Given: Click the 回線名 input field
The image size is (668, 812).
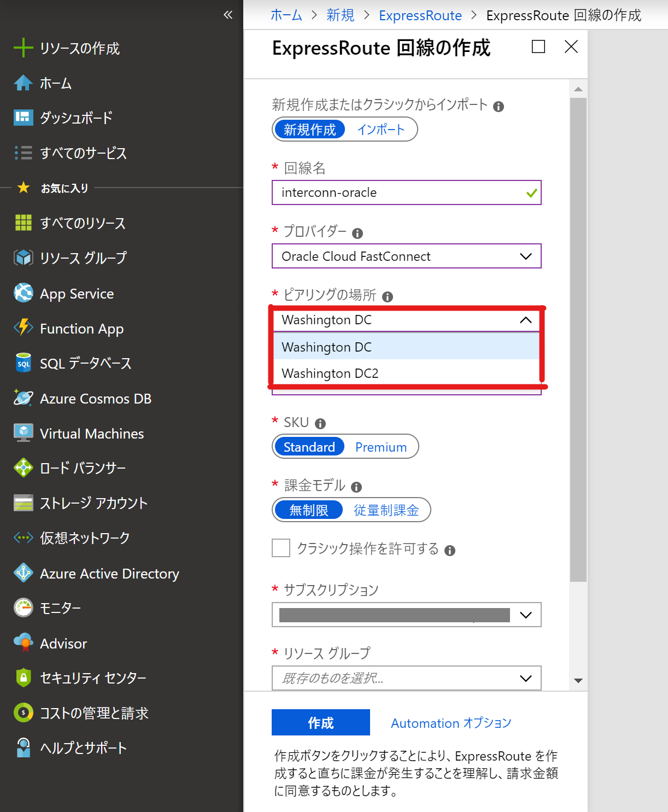Looking at the screenshot, I should (x=402, y=192).
